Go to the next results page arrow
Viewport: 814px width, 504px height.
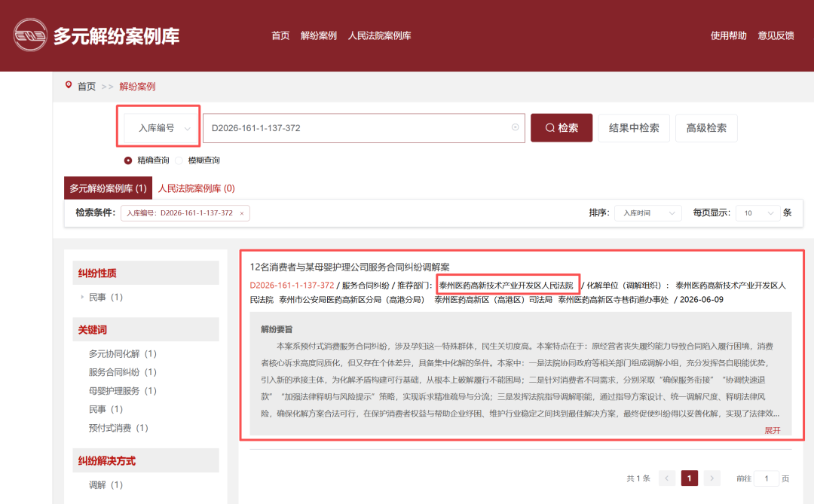[711, 478]
